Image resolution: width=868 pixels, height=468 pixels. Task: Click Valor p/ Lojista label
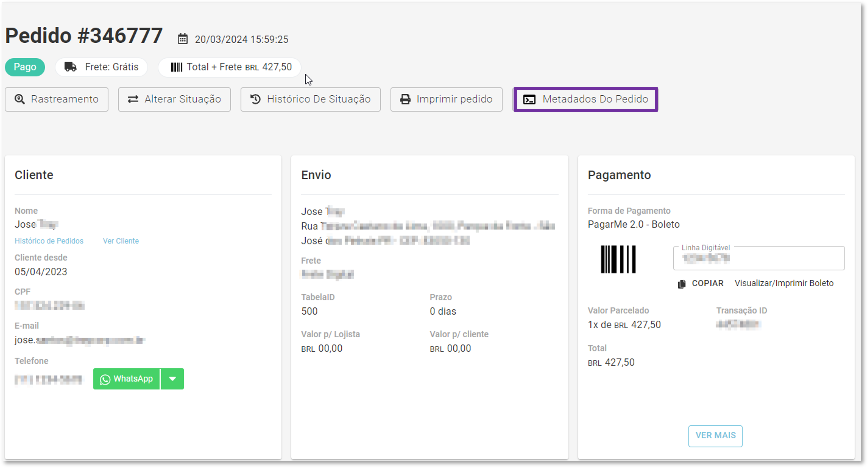click(x=331, y=334)
